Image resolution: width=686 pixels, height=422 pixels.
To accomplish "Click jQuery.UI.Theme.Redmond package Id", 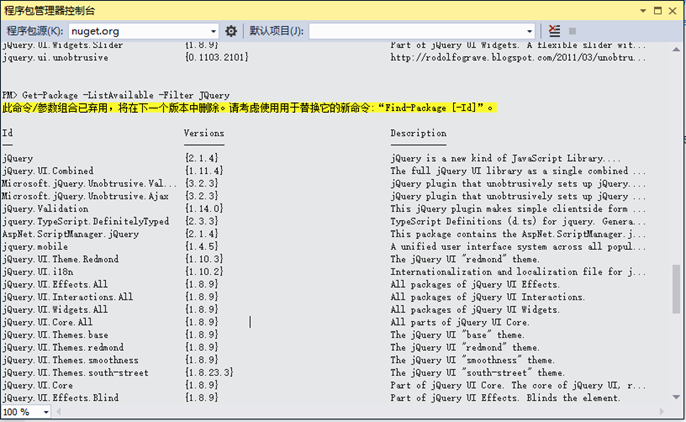I will pos(60,259).
